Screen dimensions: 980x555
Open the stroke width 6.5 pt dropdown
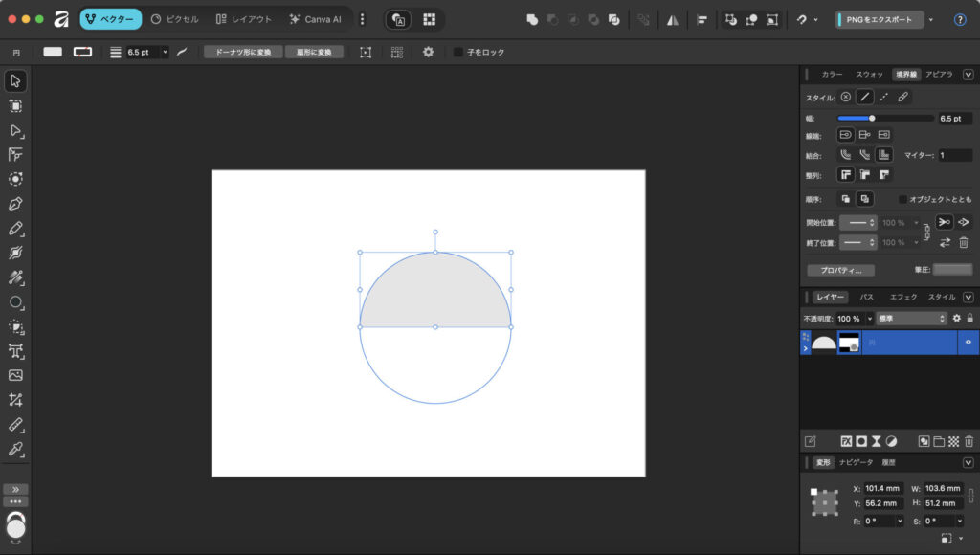[x=165, y=52]
